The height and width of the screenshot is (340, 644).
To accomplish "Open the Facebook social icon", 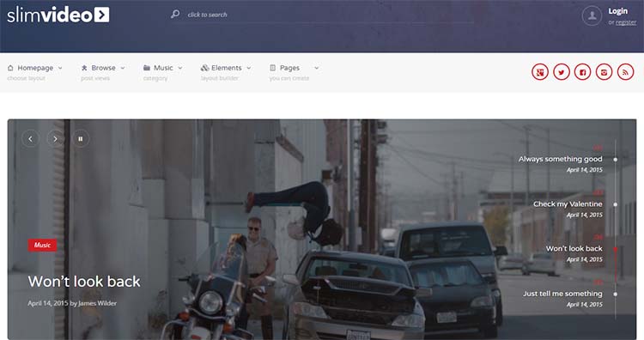I will pos(582,72).
